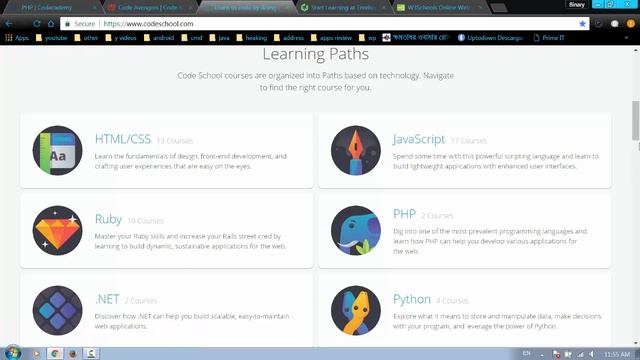This screenshot has width=640, height=360.
Task: Click the browser home icon
Action: click(x=51, y=24)
